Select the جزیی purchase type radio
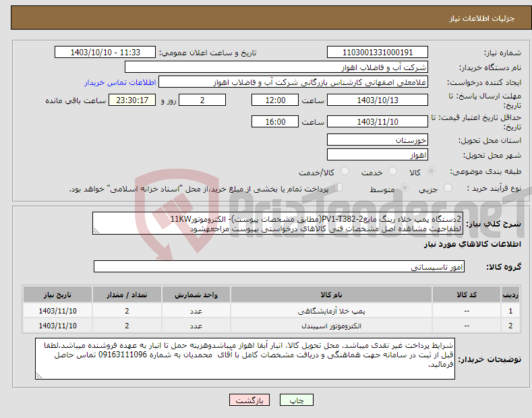Screen dimensions: 532x418 coord(448,188)
